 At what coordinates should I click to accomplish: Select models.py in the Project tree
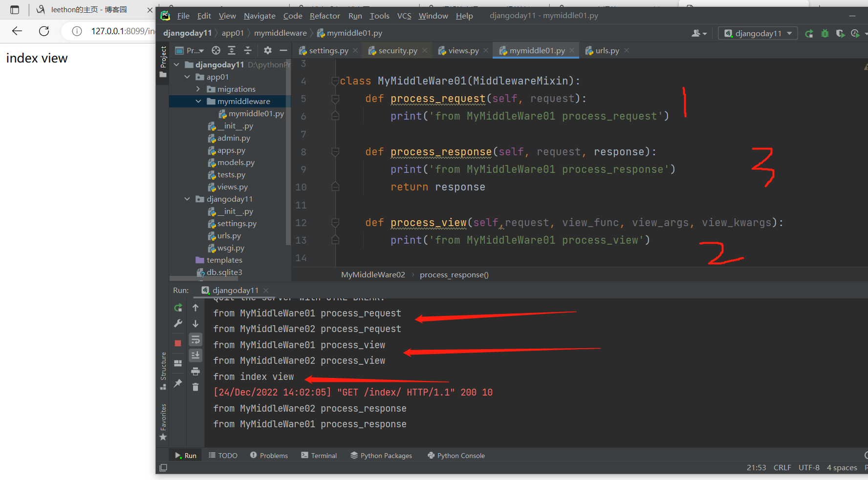coord(236,162)
